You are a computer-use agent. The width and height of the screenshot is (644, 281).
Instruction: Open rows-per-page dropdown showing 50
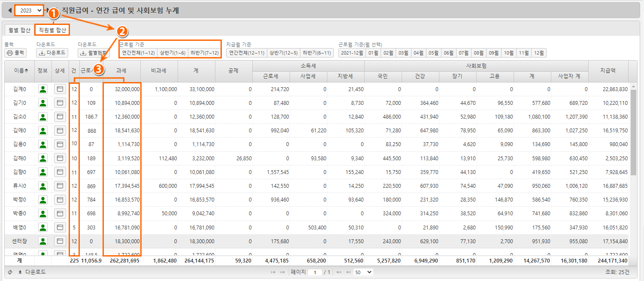[363, 272]
